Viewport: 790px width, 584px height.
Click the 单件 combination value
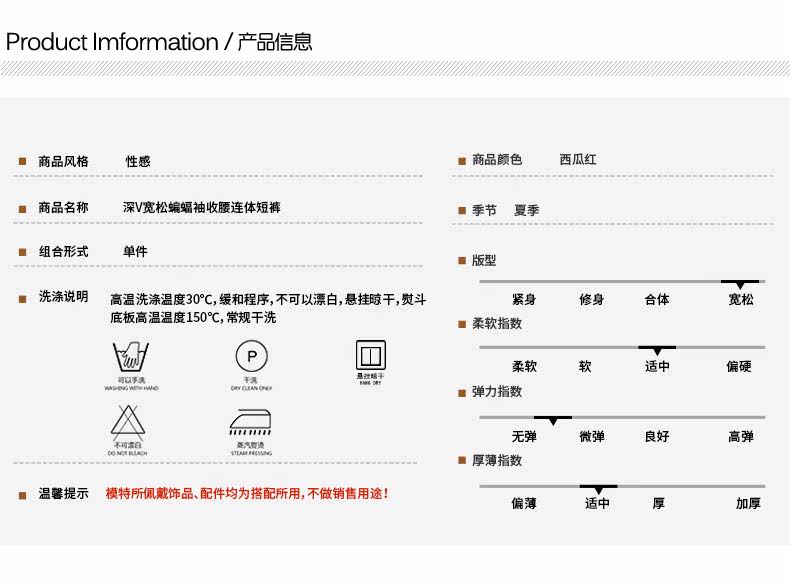pyautogui.click(x=136, y=251)
